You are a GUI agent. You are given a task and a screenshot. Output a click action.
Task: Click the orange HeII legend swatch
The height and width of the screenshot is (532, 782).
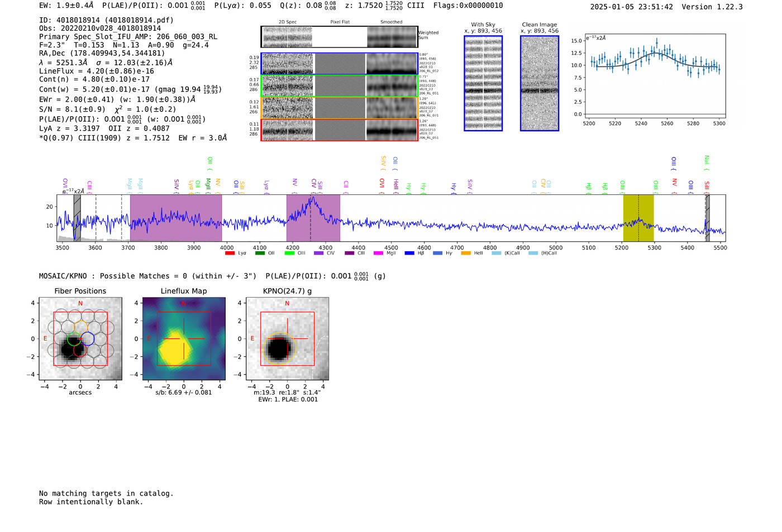click(x=466, y=253)
